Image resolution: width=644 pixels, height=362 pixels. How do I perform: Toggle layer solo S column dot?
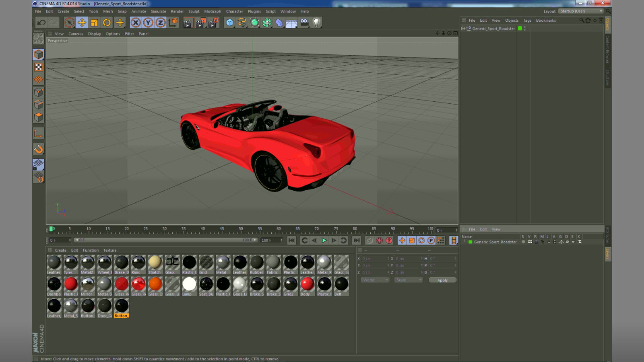click(x=523, y=242)
